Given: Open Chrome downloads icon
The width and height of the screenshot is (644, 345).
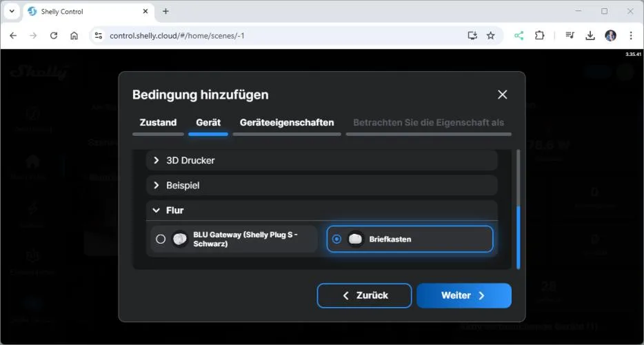Looking at the screenshot, I should point(590,35).
